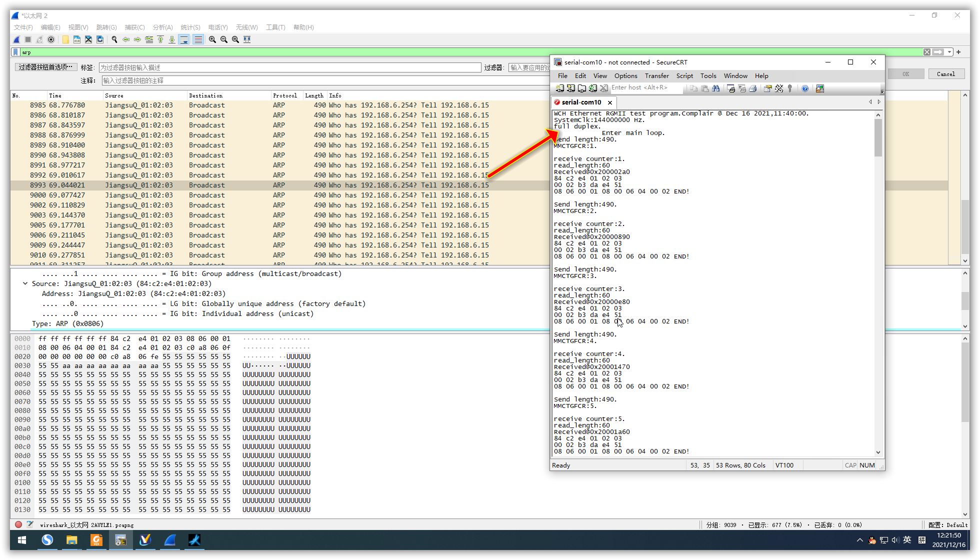Viewport: 980px width, 560px height.
Task: Zoom in packet list text
Action: 212,39
